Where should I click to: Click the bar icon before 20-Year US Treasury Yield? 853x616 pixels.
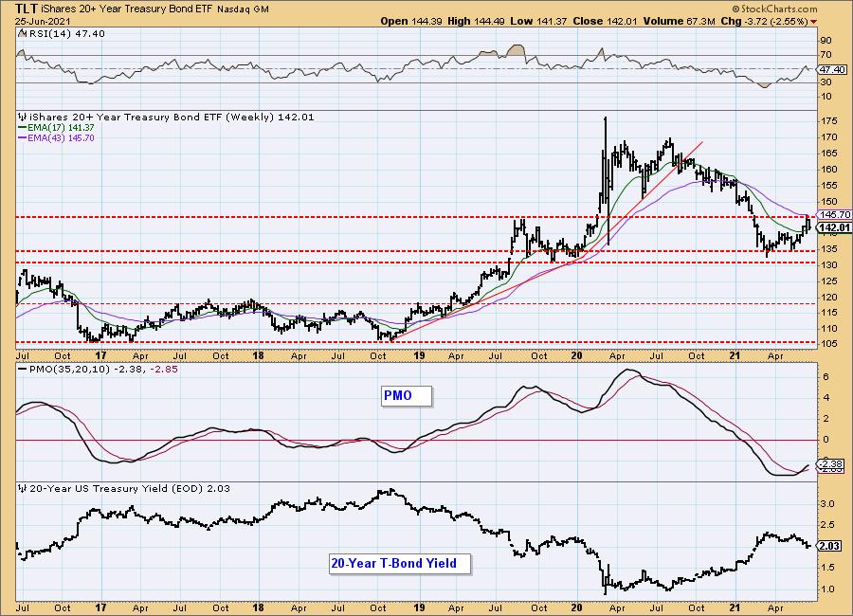coord(23,489)
